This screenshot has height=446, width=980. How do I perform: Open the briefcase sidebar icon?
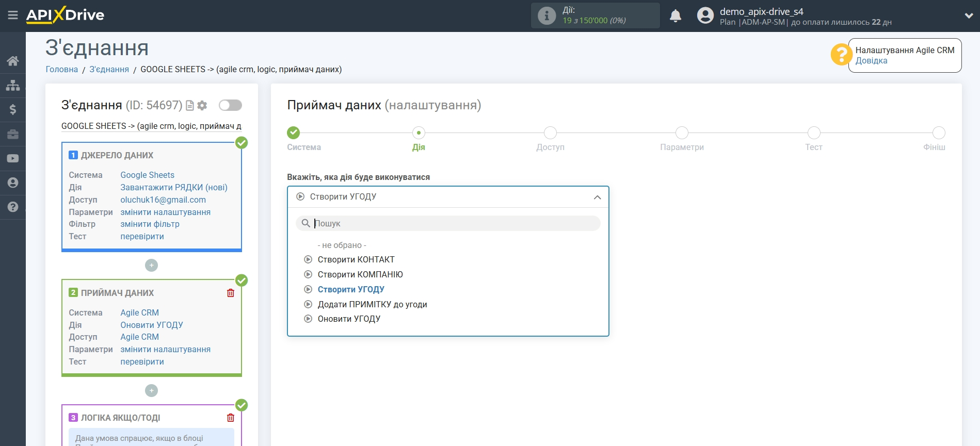[x=13, y=134]
